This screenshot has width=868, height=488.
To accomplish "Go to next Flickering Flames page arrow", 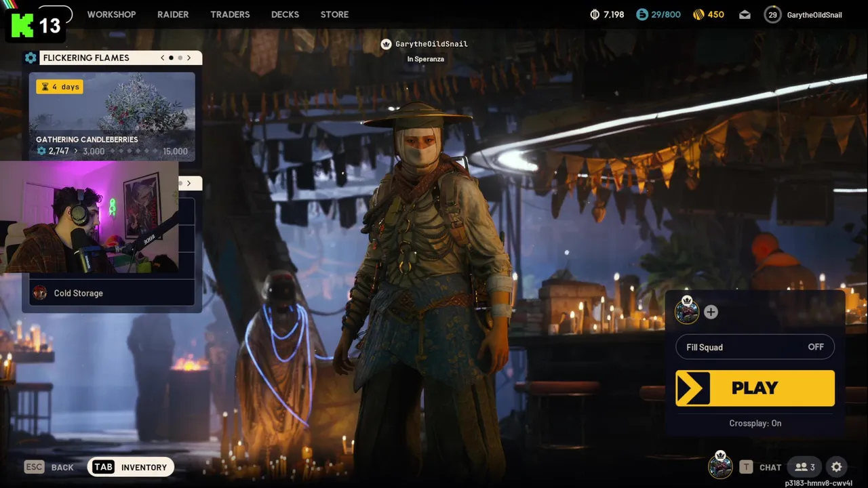I will click(189, 58).
